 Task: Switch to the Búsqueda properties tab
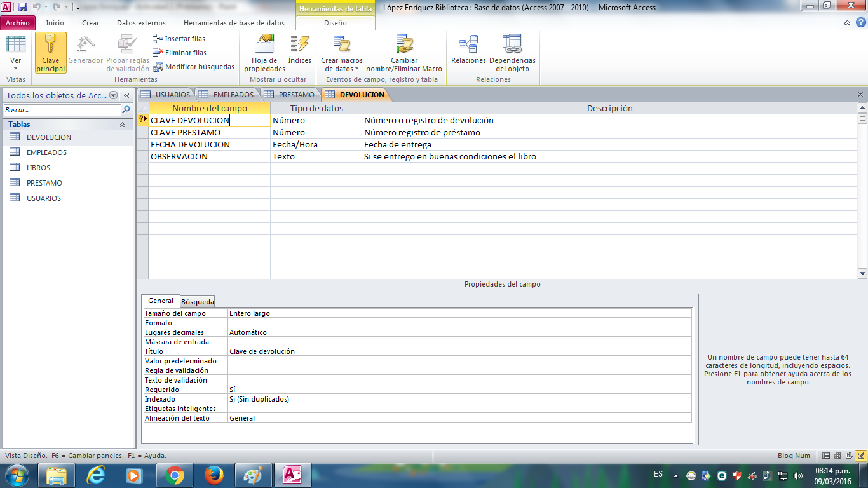click(x=198, y=302)
